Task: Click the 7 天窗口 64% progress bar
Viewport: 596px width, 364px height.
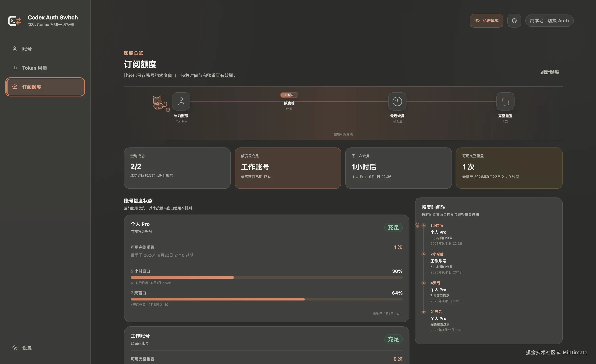Action: pyautogui.click(x=267, y=299)
